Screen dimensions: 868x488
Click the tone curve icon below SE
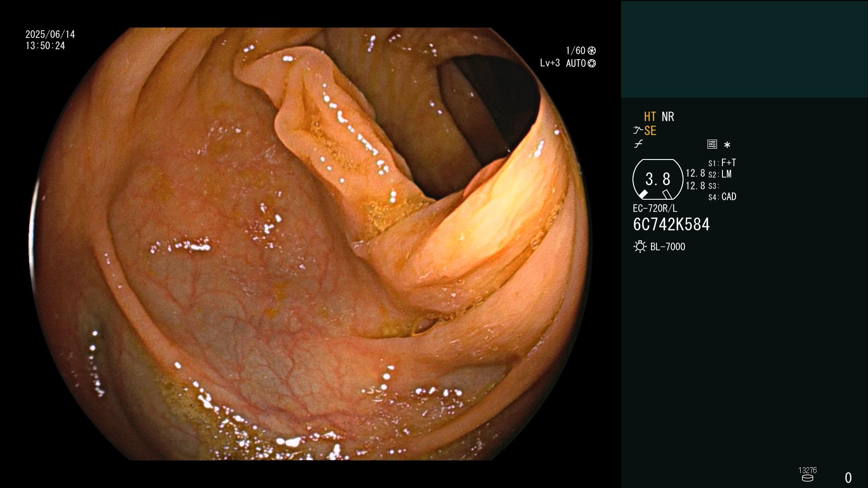point(638,144)
